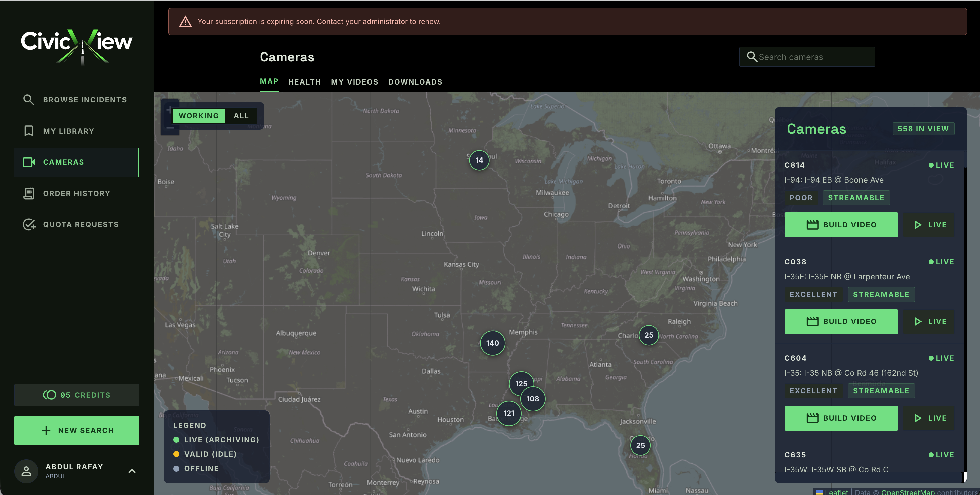Image resolution: width=980 pixels, height=495 pixels.
Task: Click the user avatar icon
Action: 26,471
